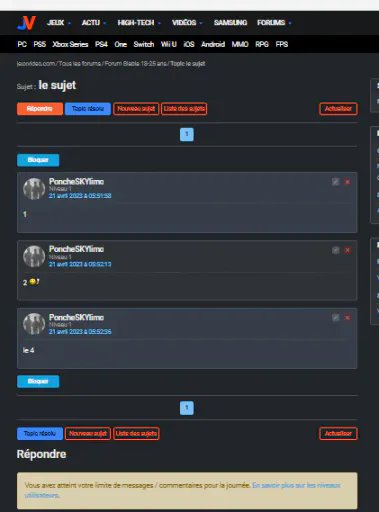Viewport: 379px width, 512px height.
Task: Go to the iOS section
Action: [x=189, y=44]
